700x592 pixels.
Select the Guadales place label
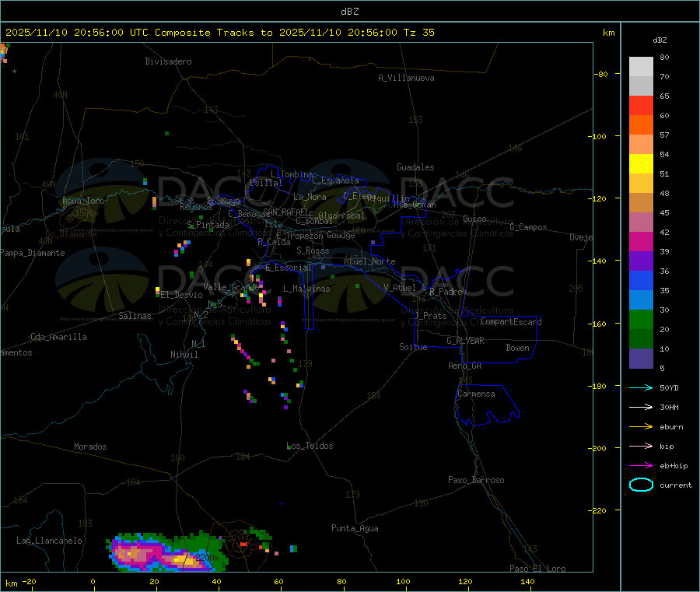pyautogui.click(x=415, y=167)
